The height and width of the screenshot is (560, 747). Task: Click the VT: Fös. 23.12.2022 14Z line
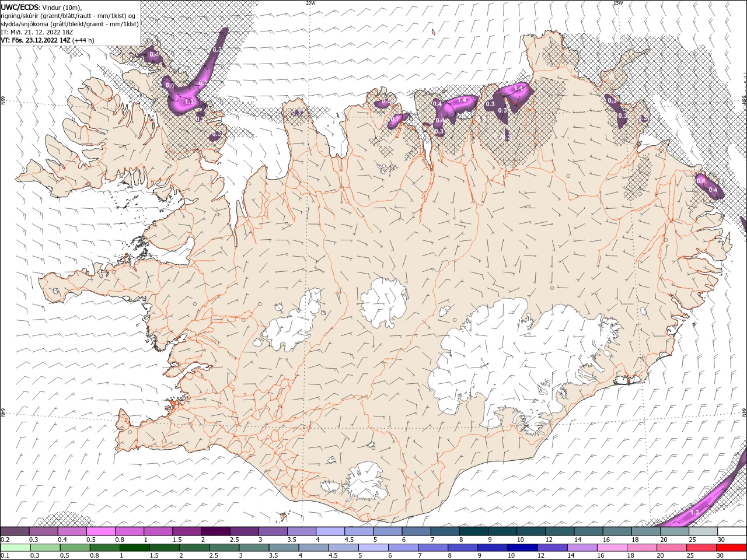point(36,40)
